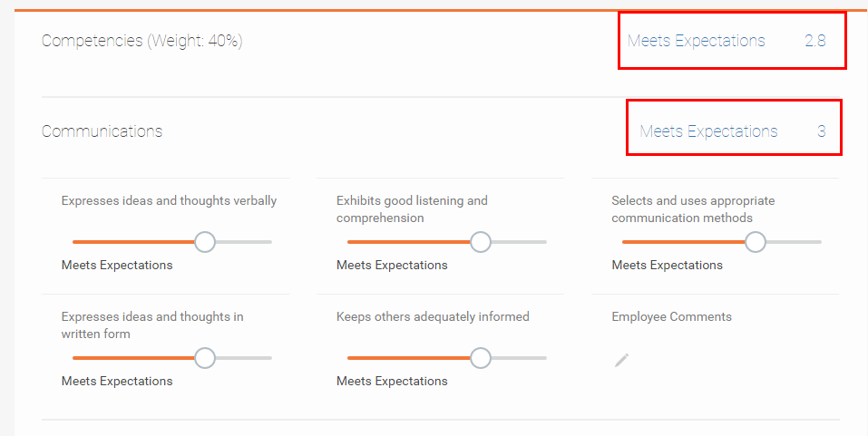Select the Communications score 3

pyautogui.click(x=821, y=131)
